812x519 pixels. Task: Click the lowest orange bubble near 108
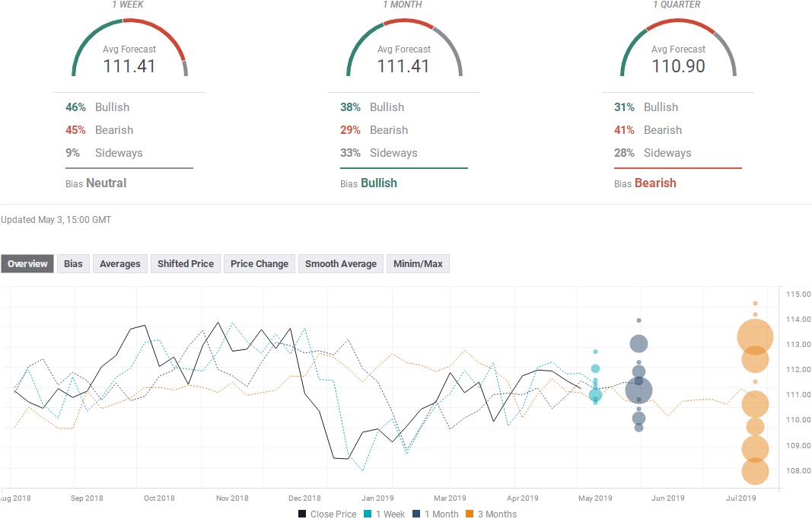click(755, 472)
